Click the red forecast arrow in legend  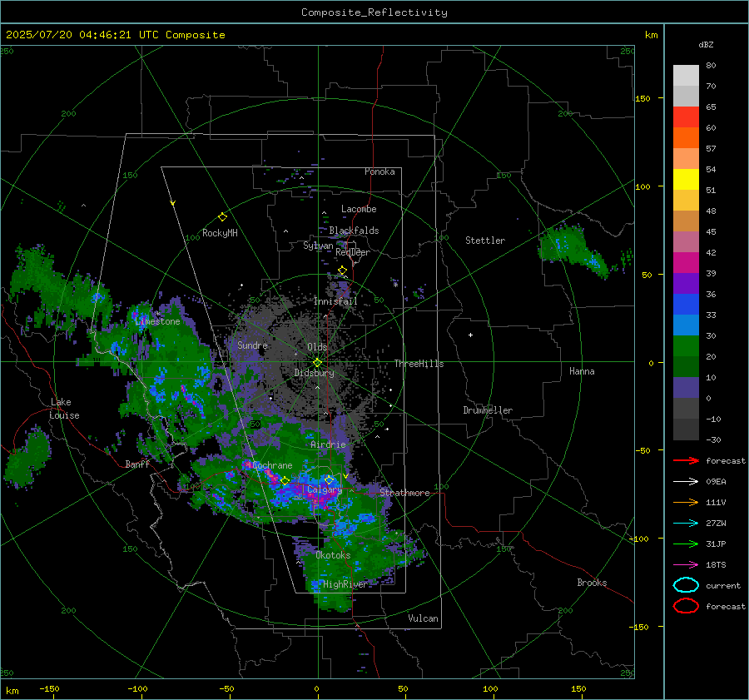pyautogui.click(x=686, y=460)
